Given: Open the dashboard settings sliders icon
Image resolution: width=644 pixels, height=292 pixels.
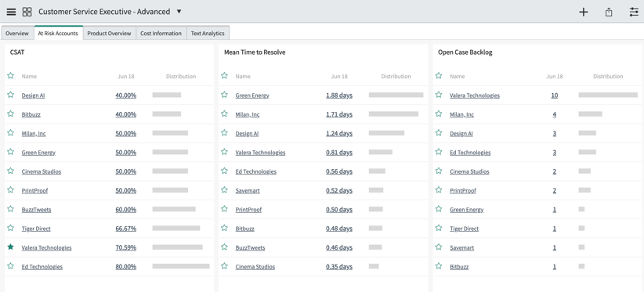Looking at the screenshot, I should [x=634, y=12].
